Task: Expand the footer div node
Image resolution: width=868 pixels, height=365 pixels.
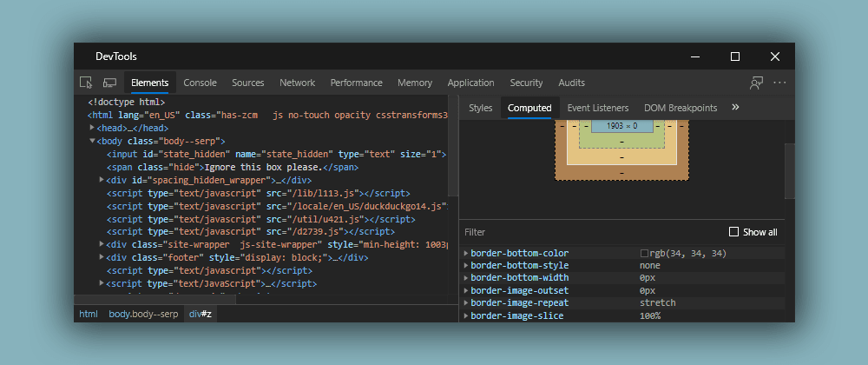Action: click(x=102, y=257)
